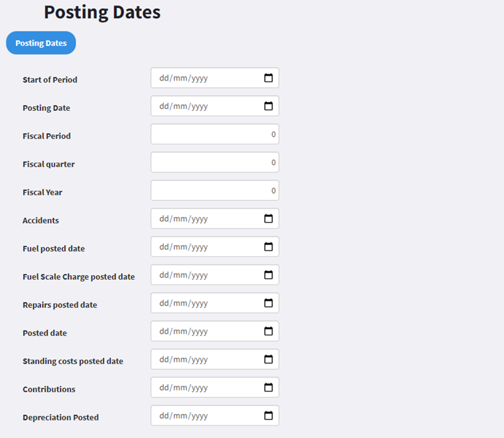Open calendar icon for Depreciation Posted

pyautogui.click(x=268, y=416)
